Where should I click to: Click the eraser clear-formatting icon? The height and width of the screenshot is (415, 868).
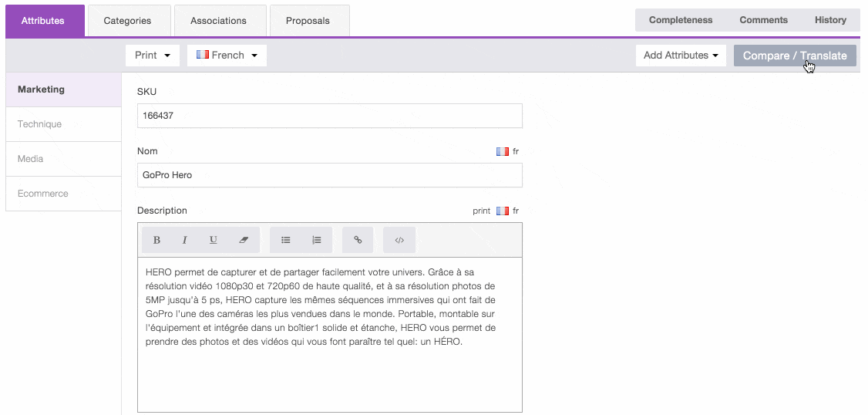click(x=244, y=240)
